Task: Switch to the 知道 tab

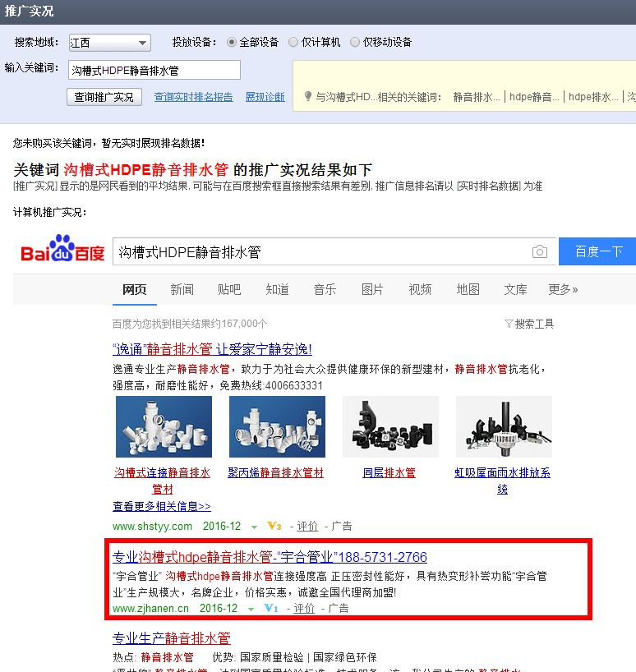Action: [x=277, y=290]
